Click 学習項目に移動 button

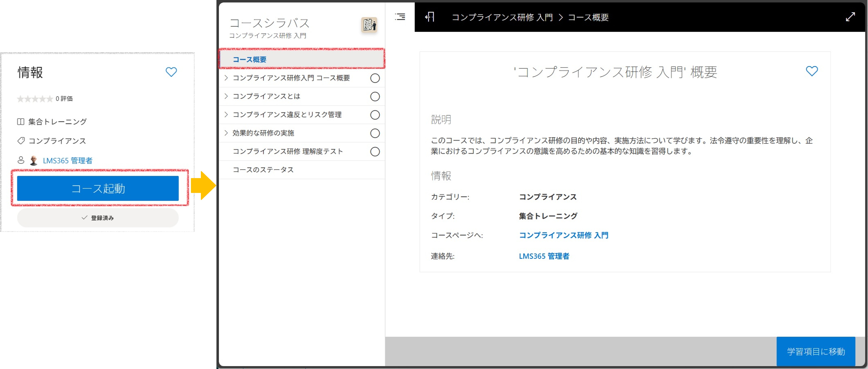(816, 351)
